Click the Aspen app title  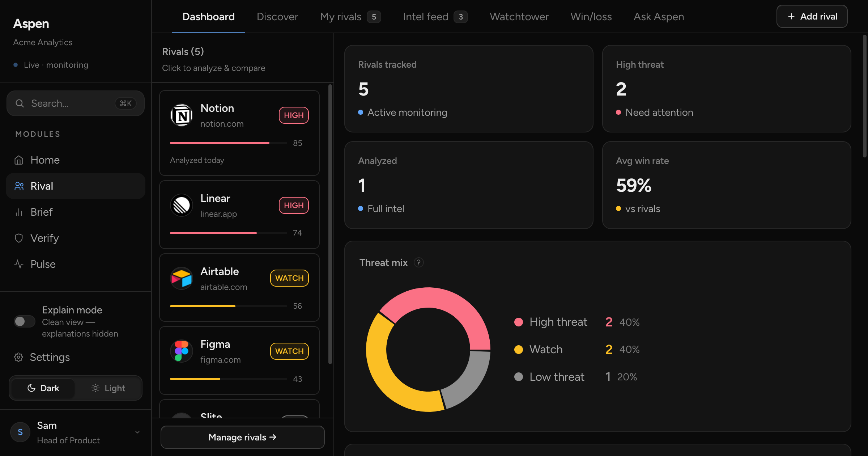(31, 24)
